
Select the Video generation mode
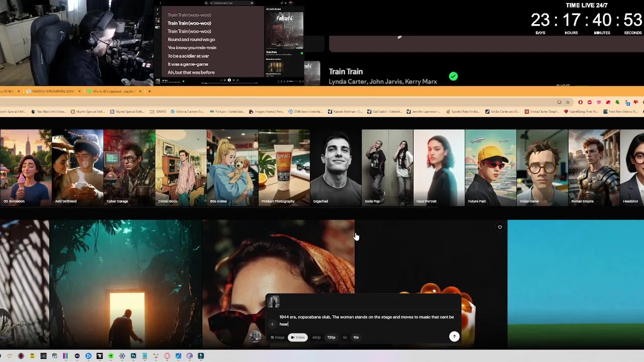(x=298, y=337)
